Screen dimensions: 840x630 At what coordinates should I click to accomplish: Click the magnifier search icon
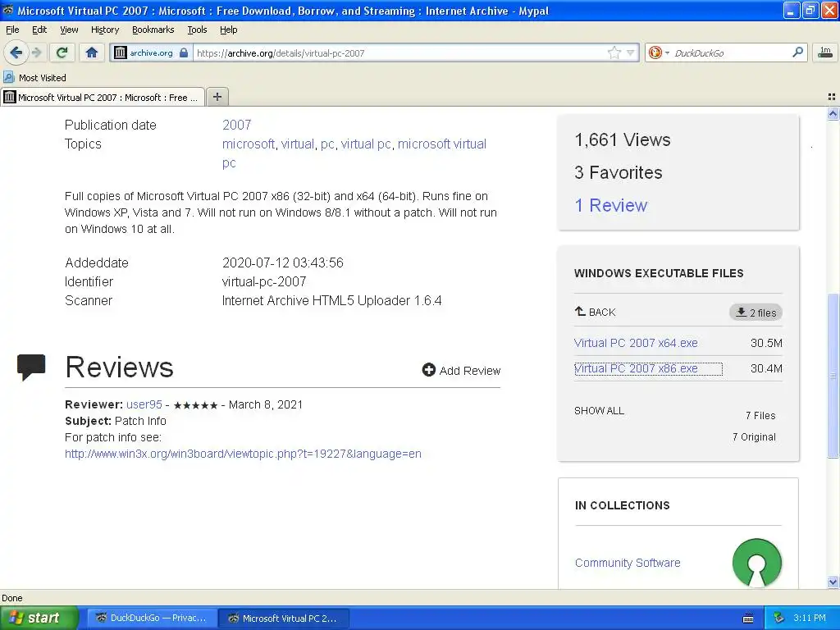tap(797, 52)
